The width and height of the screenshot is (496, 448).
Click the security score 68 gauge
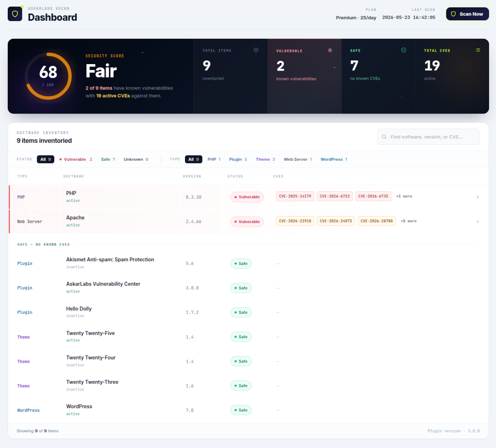tap(48, 76)
